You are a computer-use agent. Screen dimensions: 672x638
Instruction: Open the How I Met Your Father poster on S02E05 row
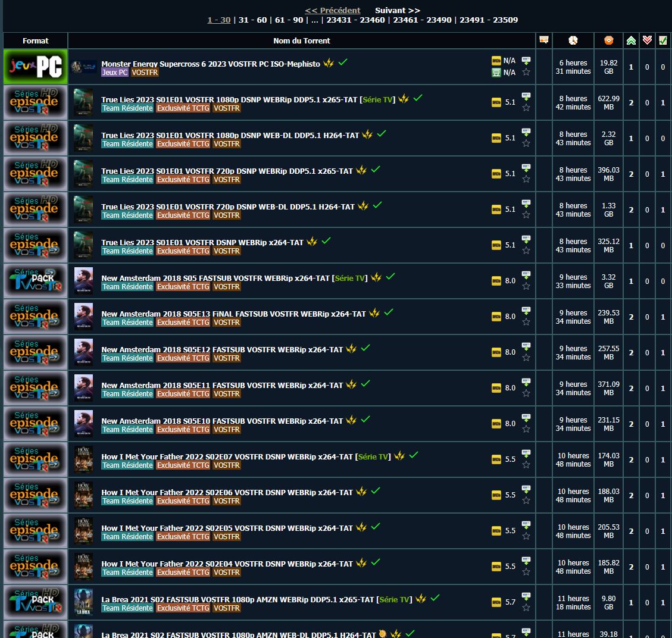(x=83, y=531)
